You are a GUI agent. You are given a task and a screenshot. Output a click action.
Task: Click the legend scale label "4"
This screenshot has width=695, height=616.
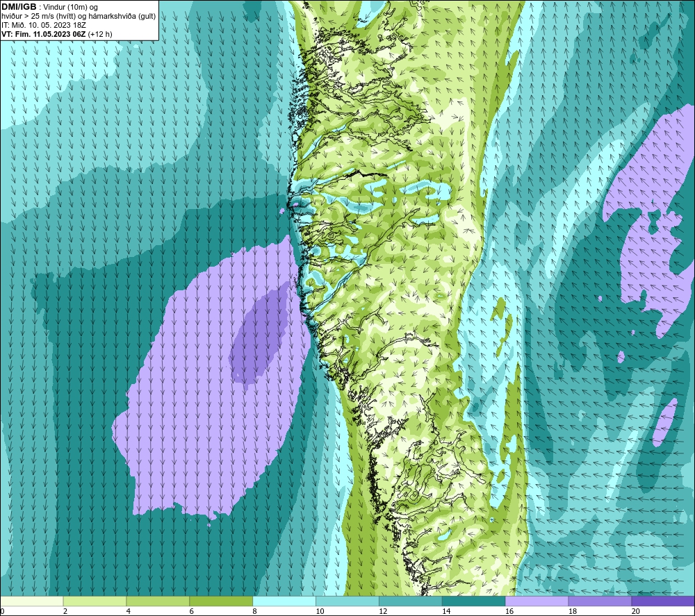tap(129, 611)
